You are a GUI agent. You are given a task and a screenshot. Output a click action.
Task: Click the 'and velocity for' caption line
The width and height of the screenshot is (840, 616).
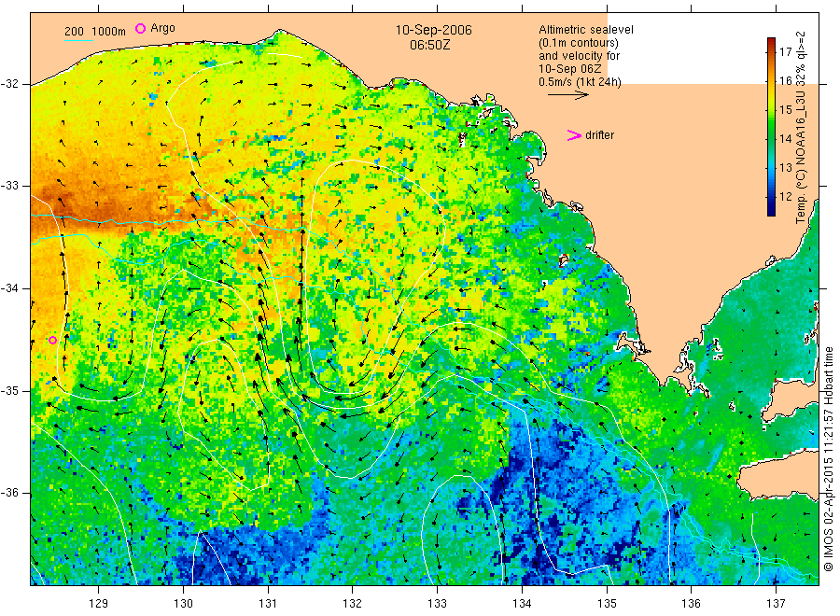click(579, 56)
